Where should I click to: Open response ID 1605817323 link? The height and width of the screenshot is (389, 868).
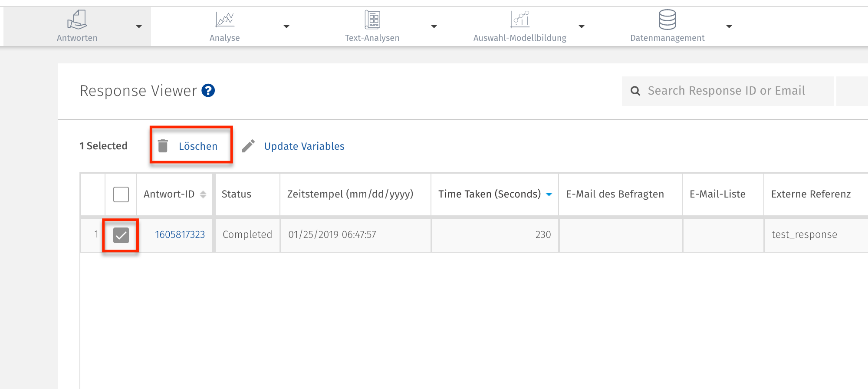tap(180, 235)
